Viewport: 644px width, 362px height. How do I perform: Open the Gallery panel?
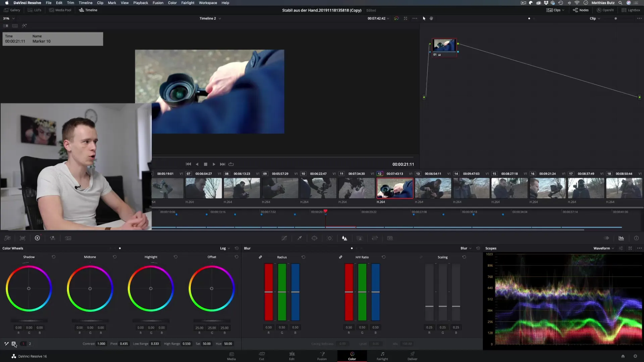pyautogui.click(x=12, y=10)
